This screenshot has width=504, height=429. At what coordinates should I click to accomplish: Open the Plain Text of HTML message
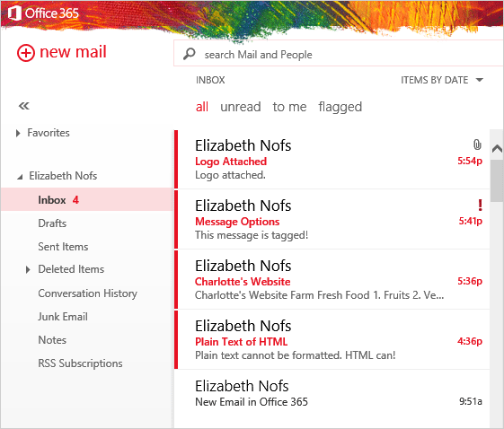pyautogui.click(x=332, y=339)
